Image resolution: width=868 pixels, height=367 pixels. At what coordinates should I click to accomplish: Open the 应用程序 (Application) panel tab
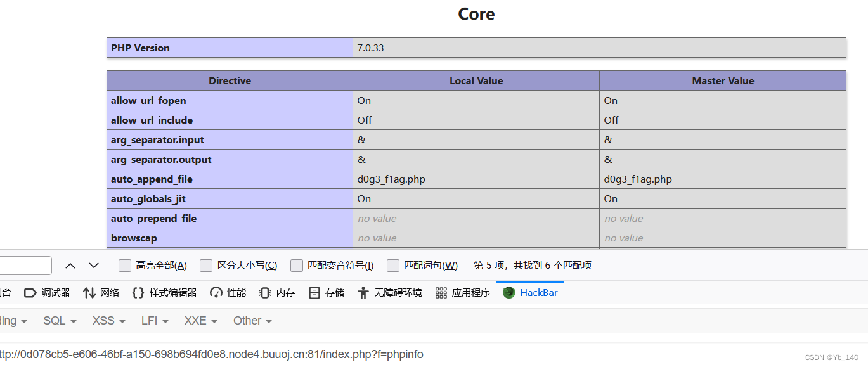[470, 292]
